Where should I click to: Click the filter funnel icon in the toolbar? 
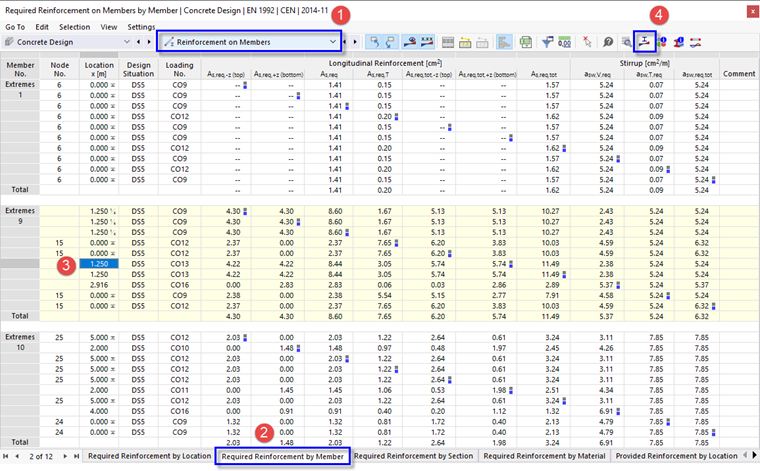coord(549,43)
